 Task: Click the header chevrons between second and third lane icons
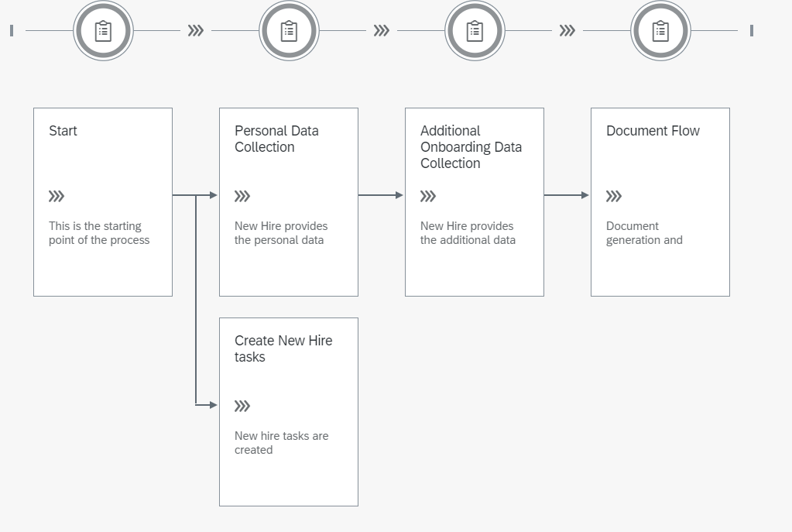tap(382, 31)
